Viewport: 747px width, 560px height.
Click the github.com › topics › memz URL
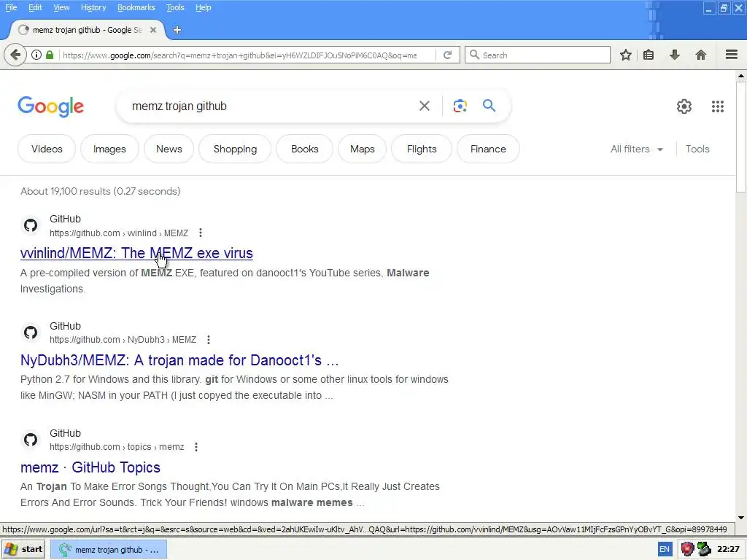coord(117,447)
